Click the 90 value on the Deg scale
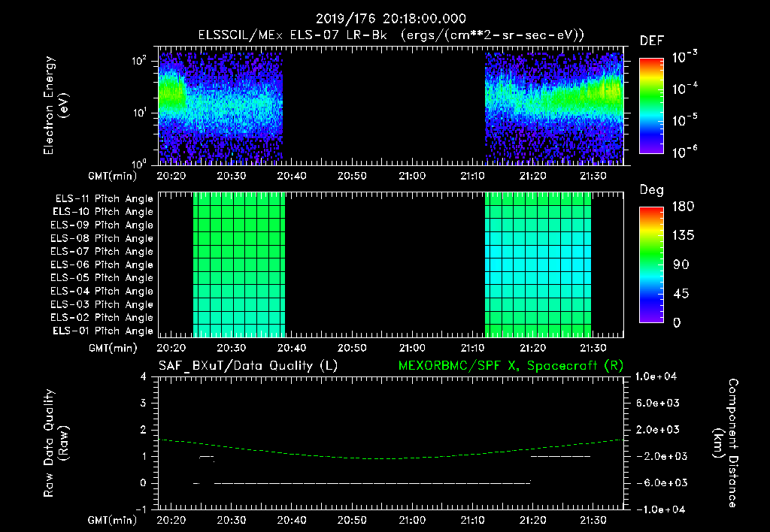 681,265
